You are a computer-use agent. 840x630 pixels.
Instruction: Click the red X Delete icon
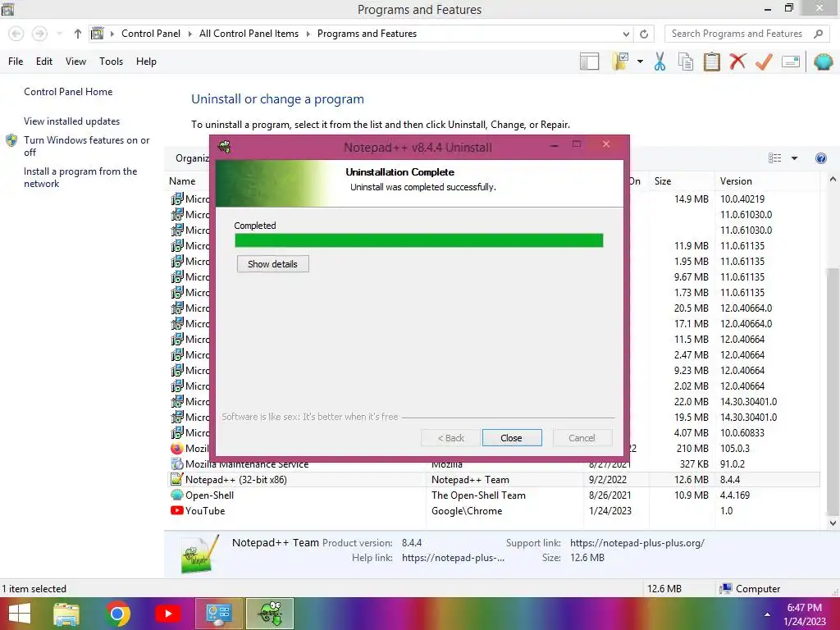[x=737, y=62]
